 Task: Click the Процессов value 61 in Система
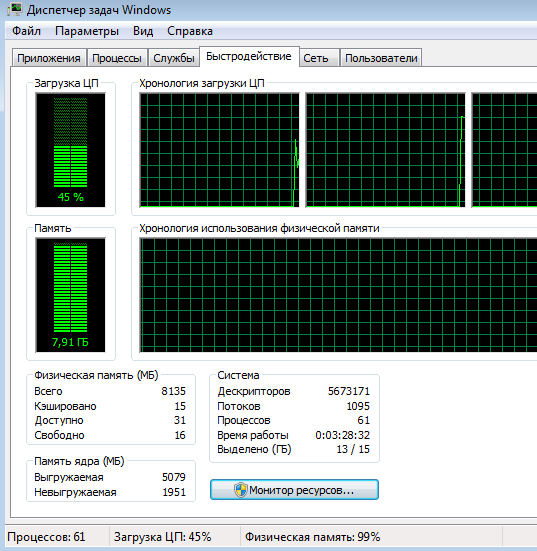click(x=363, y=420)
